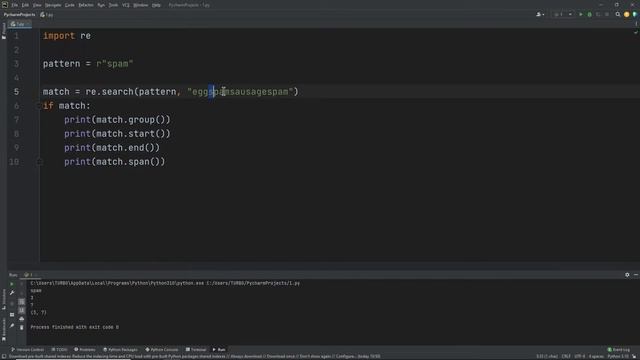Open the Run menu in the menu bar
Screen dimensions: 640x360
[101, 5]
